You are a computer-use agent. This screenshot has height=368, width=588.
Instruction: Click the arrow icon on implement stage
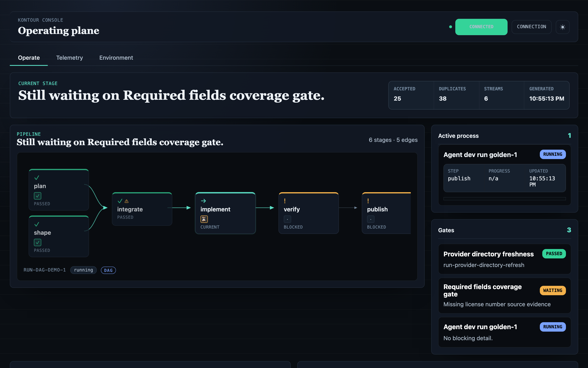click(x=203, y=201)
